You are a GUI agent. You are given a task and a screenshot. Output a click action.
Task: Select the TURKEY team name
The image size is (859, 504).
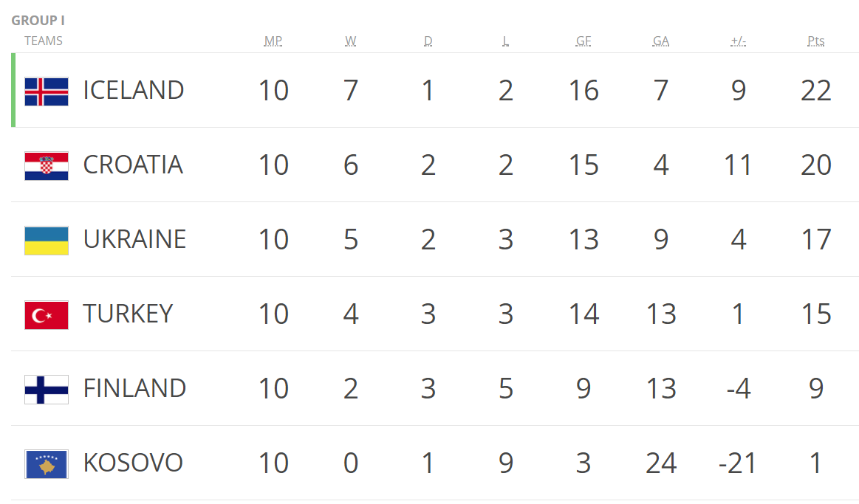click(128, 314)
